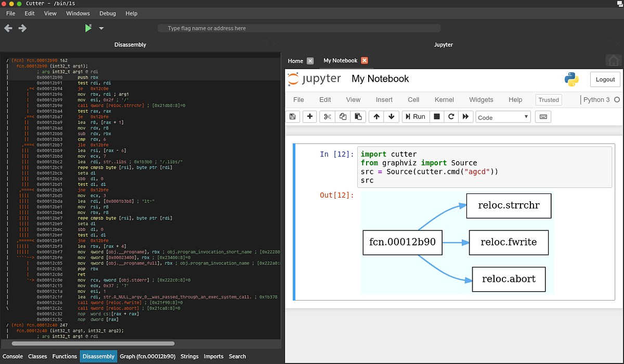
Task: Start debugging with the green play icon
Action: (x=87, y=27)
